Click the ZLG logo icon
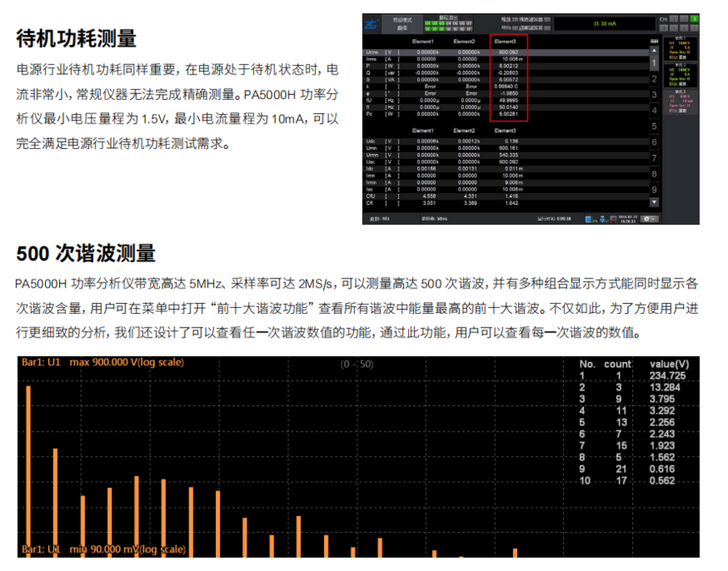This screenshot has width=728, height=571. 372,24
